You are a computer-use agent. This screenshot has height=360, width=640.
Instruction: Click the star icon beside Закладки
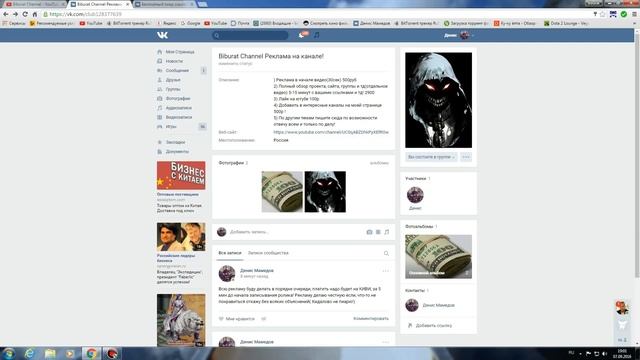click(x=160, y=142)
